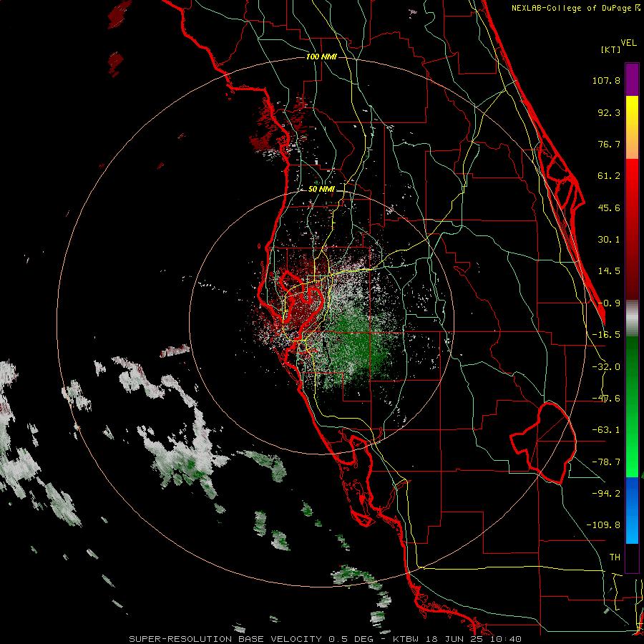The image size is (644, 644).
Task: Click the -109.8 velocity scale value
Action: (x=603, y=525)
